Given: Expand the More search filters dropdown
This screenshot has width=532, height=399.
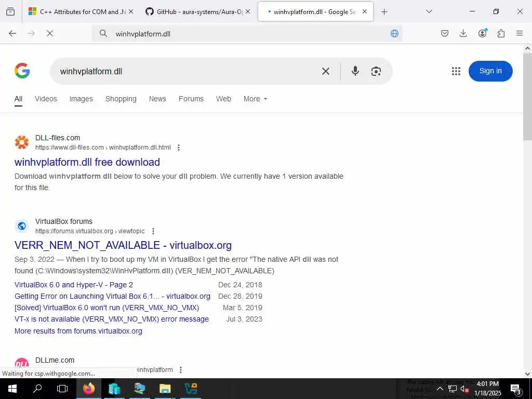Looking at the screenshot, I should 255,99.
